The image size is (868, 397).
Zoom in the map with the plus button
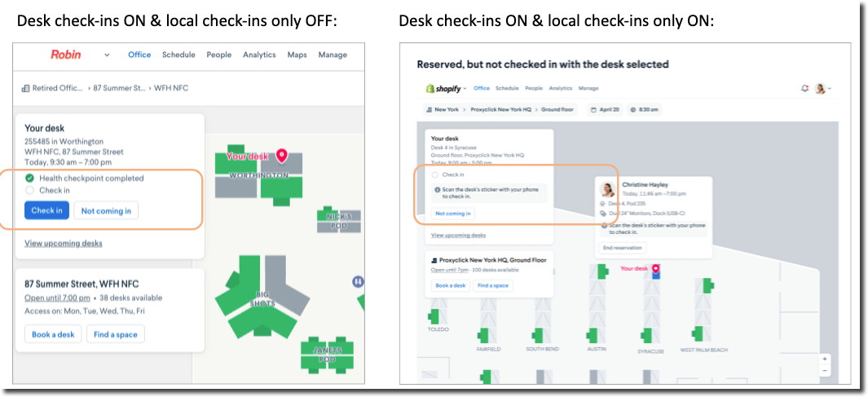(825, 359)
